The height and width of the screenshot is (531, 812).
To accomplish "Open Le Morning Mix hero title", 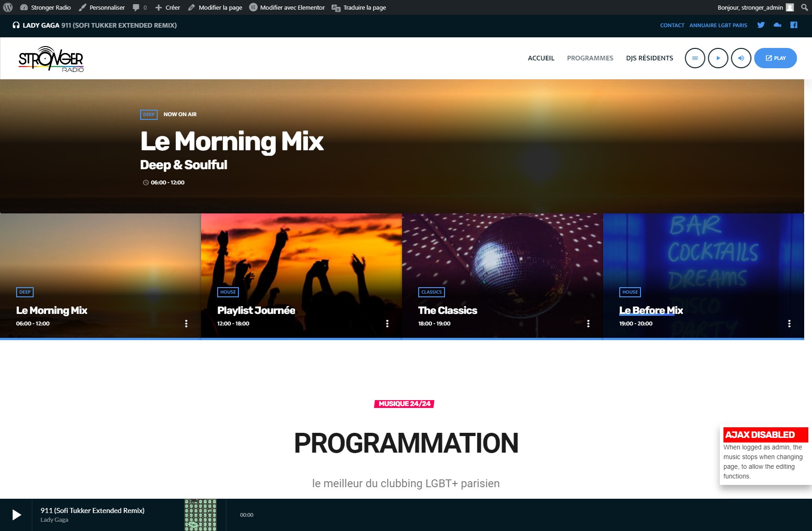I will (231, 141).
